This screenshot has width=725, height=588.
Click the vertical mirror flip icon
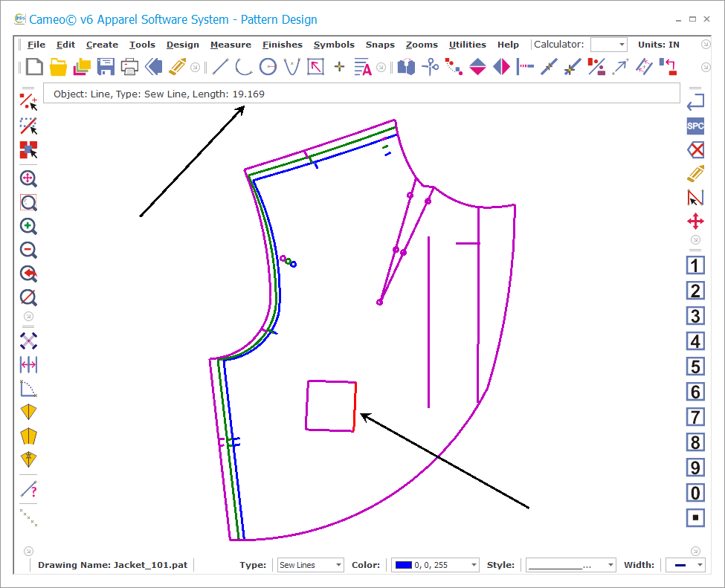click(x=477, y=67)
